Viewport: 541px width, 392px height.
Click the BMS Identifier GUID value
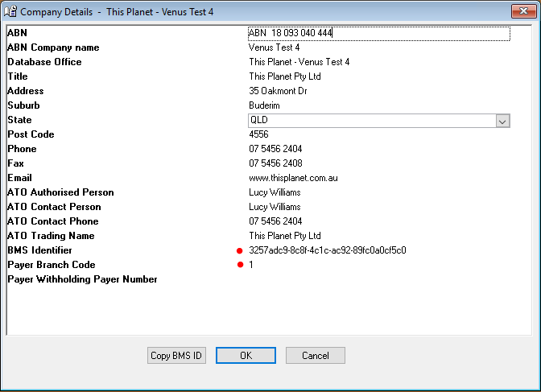click(328, 250)
